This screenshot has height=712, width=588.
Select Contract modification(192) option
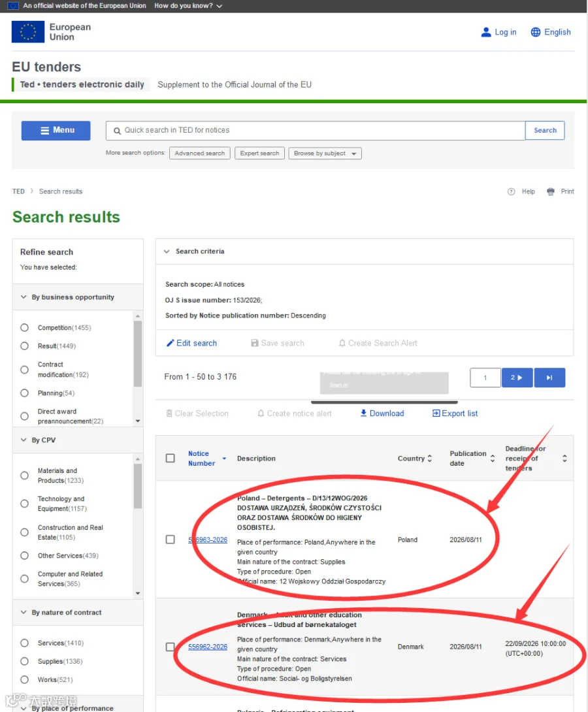[25, 370]
